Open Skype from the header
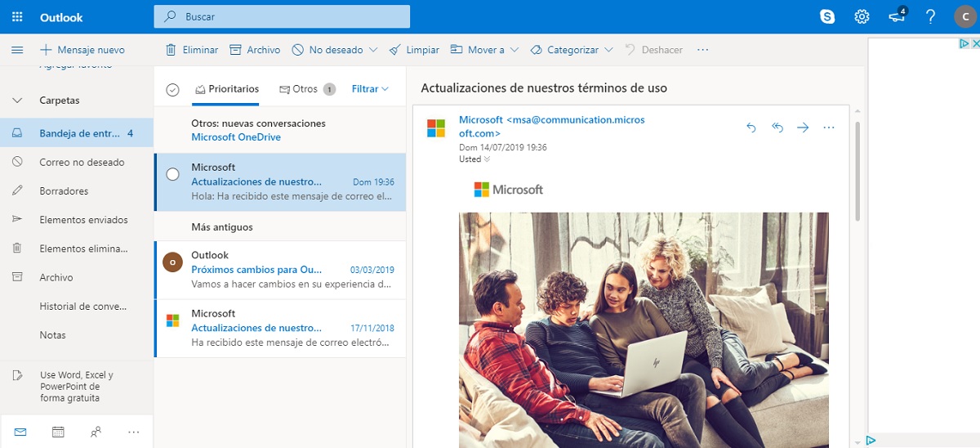The width and height of the screenshot is (980, 448). tap(827, 16)
